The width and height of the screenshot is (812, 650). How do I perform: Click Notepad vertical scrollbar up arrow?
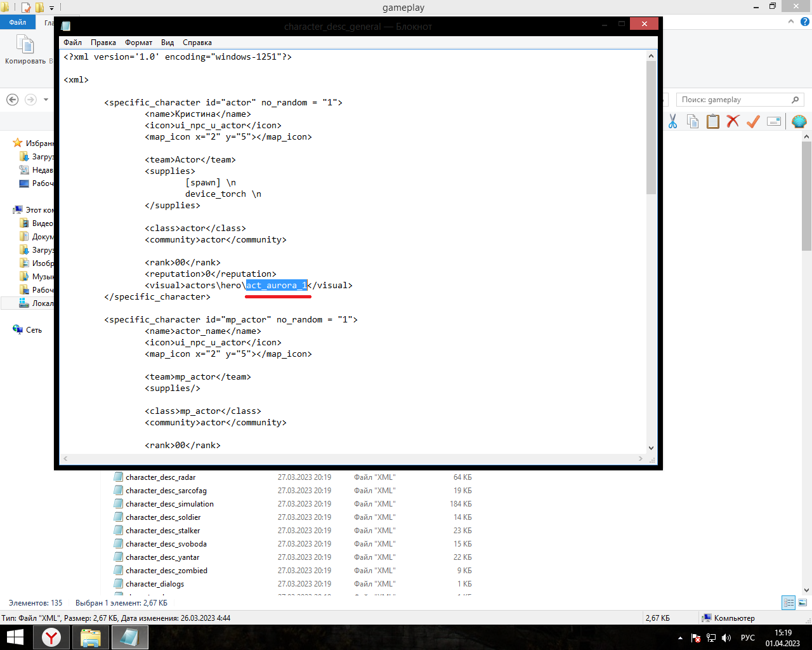pos(651,56)
